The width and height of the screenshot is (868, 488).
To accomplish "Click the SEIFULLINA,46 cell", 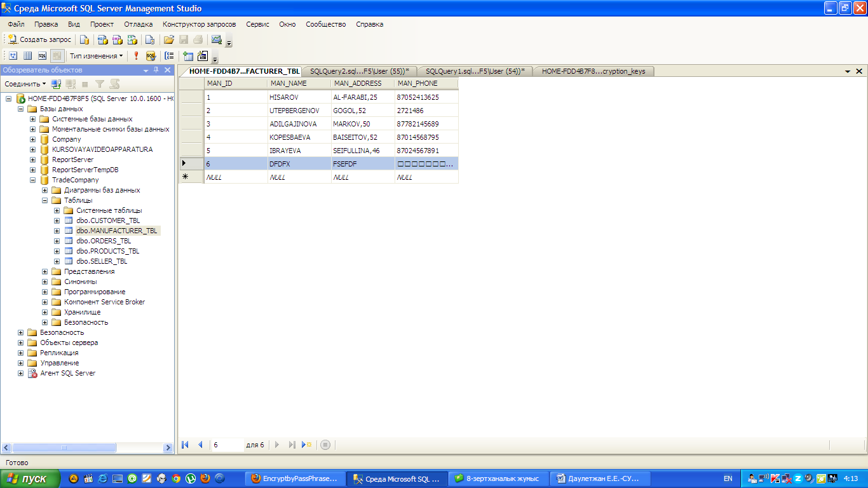I will (x=362, y=151).
